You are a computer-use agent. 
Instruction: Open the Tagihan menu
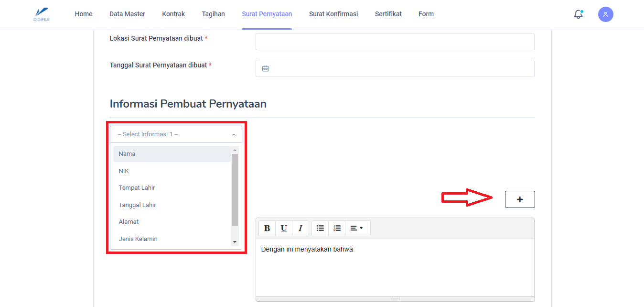point(213,14)
